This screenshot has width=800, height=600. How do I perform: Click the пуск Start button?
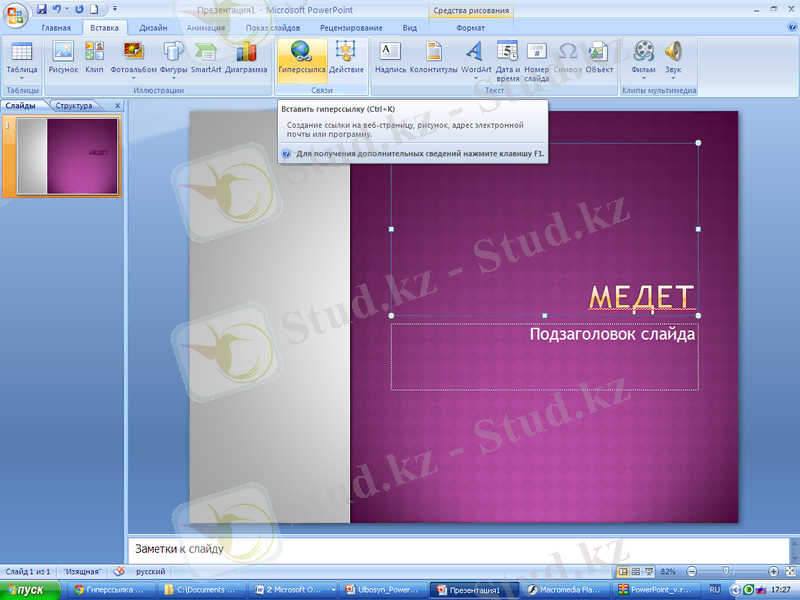tap(24, 590)
